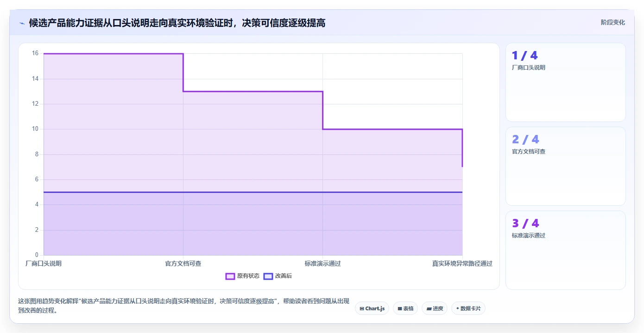Image resolution: width=644 pixels, height=333 pixels.
Task: Click the 原有状态 purple legend swatch
Action: point(230,276)
